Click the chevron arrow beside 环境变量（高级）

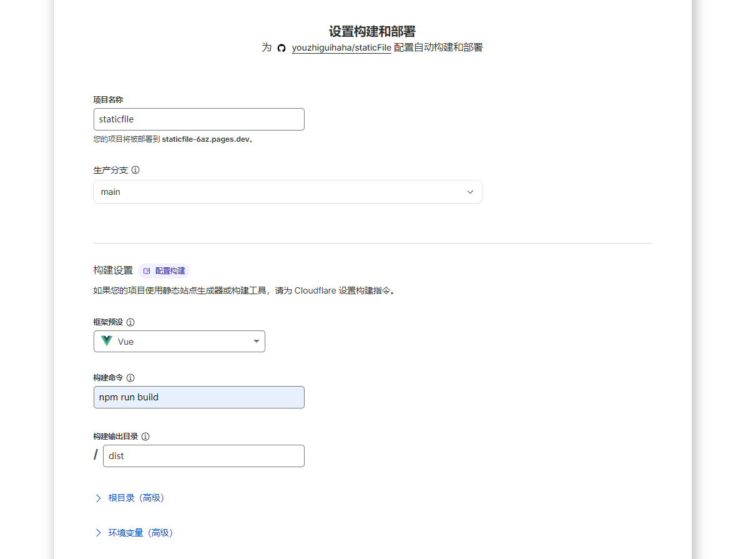(x=98, y=533)
